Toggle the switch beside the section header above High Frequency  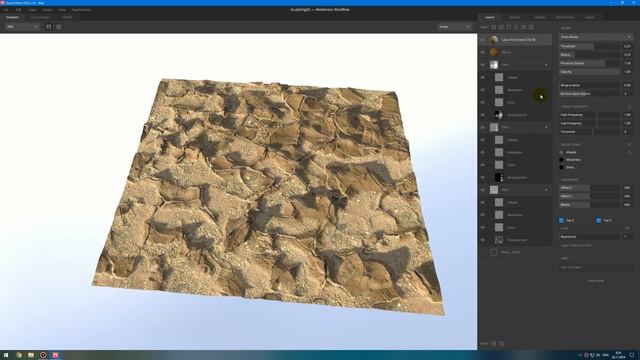629,107
